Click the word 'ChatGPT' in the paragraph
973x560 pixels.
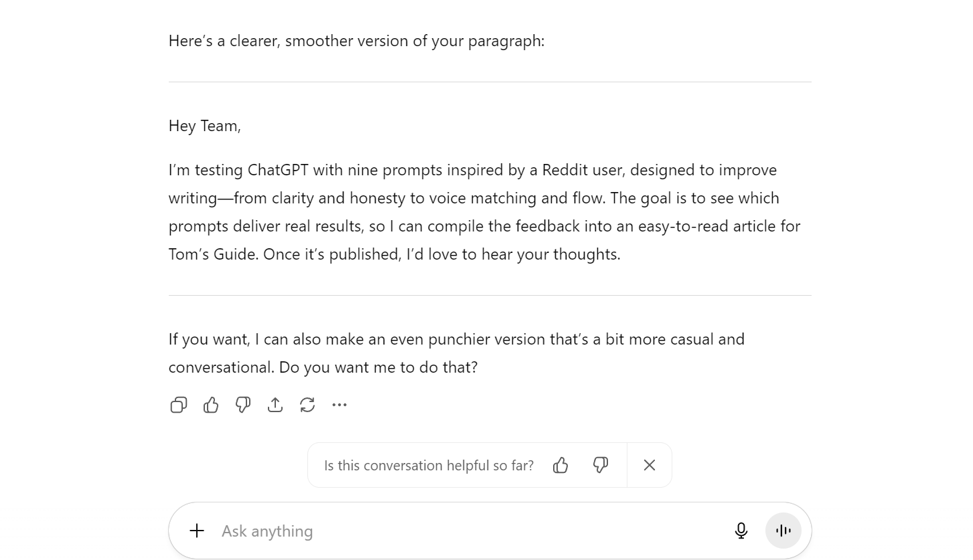278,170
